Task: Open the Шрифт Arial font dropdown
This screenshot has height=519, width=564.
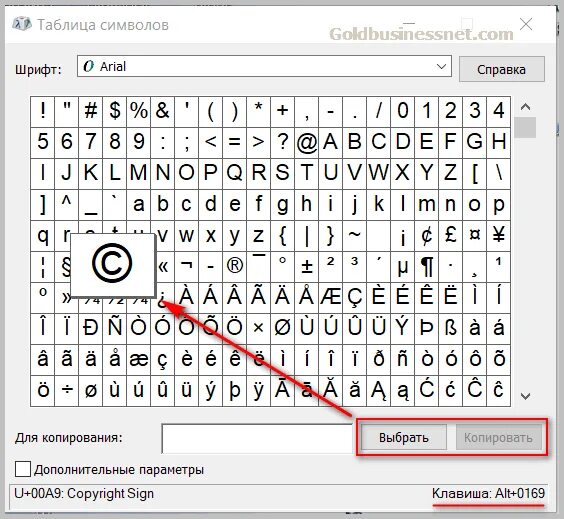Action: click(x=264, y=66)
